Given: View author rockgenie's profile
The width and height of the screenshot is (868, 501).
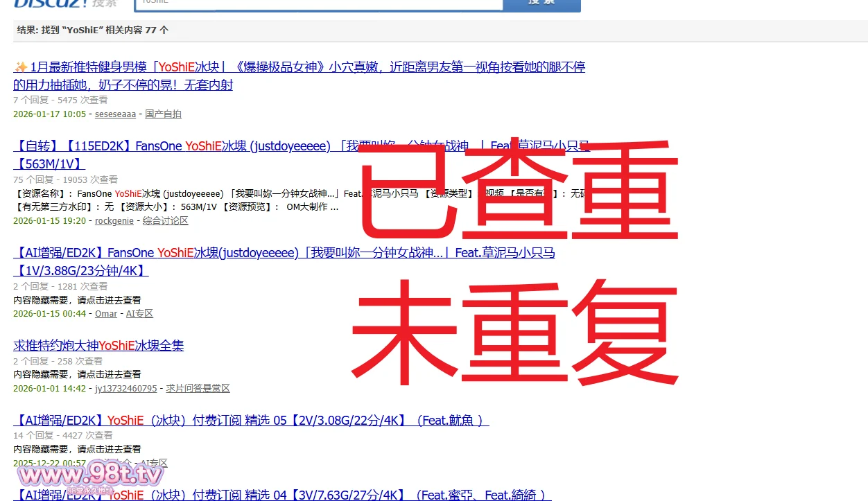Looking at the screenshot, I should [115, 221].
